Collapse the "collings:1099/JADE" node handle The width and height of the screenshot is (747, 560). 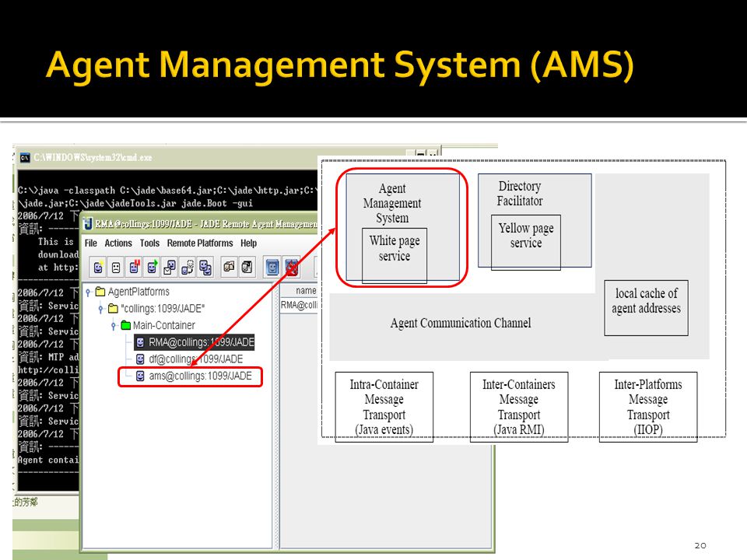coord(101,309)
